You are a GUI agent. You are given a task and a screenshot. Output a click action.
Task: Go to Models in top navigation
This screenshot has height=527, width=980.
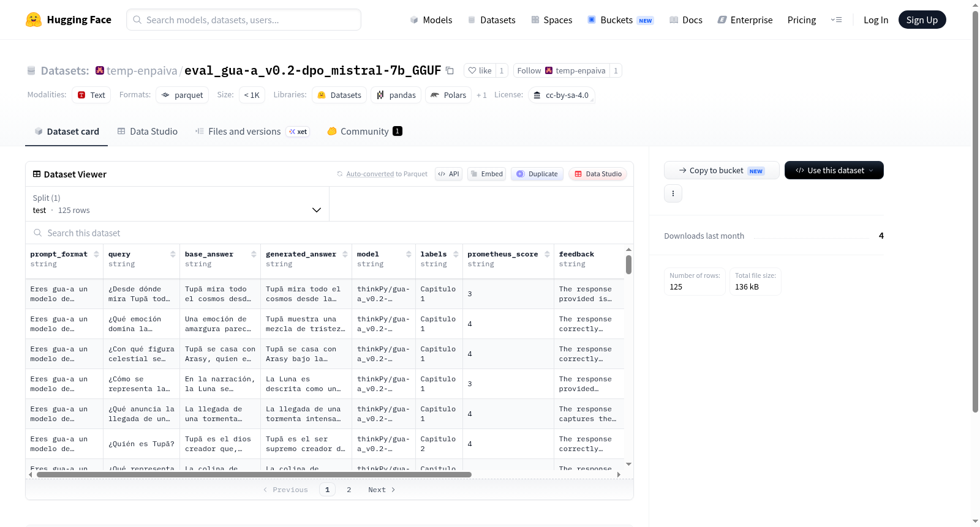pos(431,20)
